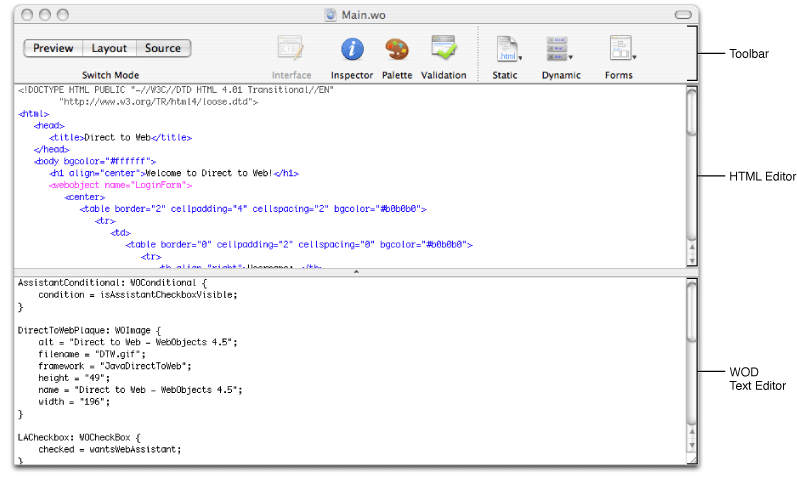Click the Static HTML elements icon
Viewport: 797px width, 479px height.
tap(507, 49)
